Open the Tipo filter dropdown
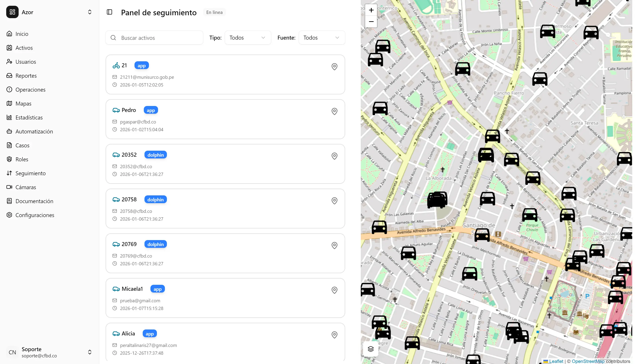The height and width of the screenshot is (364, 638). (248, 37)
